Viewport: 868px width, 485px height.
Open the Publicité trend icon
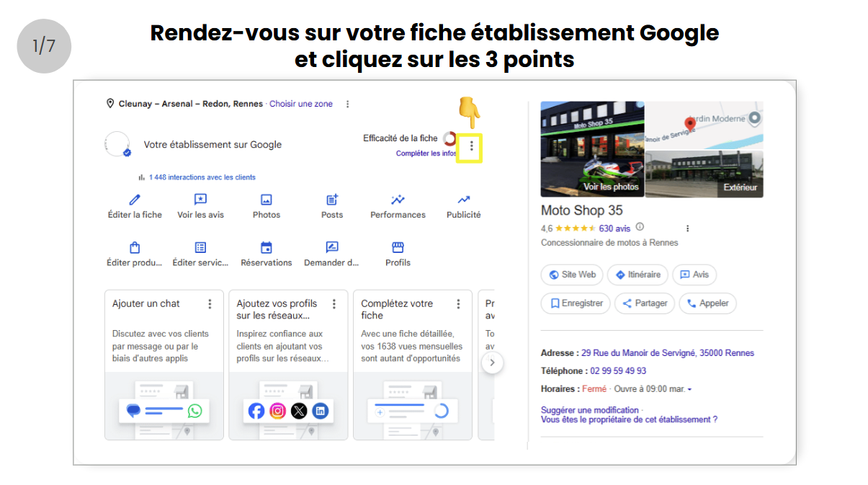pos(464,200)
